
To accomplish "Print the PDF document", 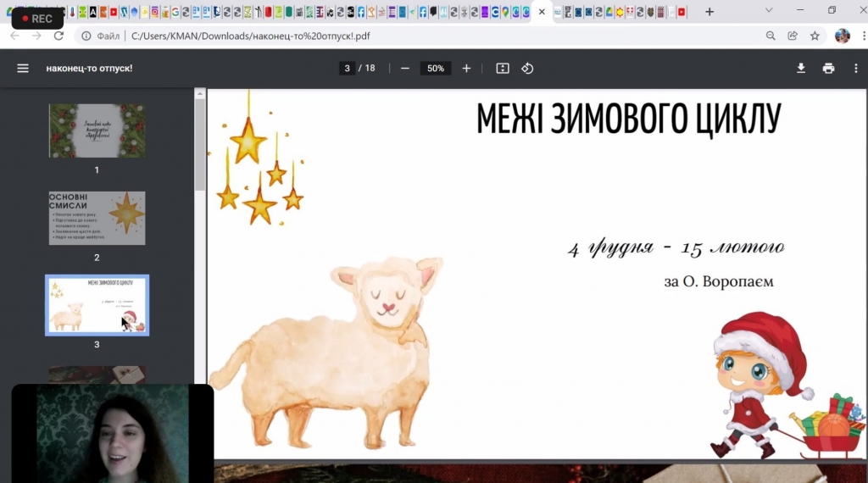I will [828, 69].
